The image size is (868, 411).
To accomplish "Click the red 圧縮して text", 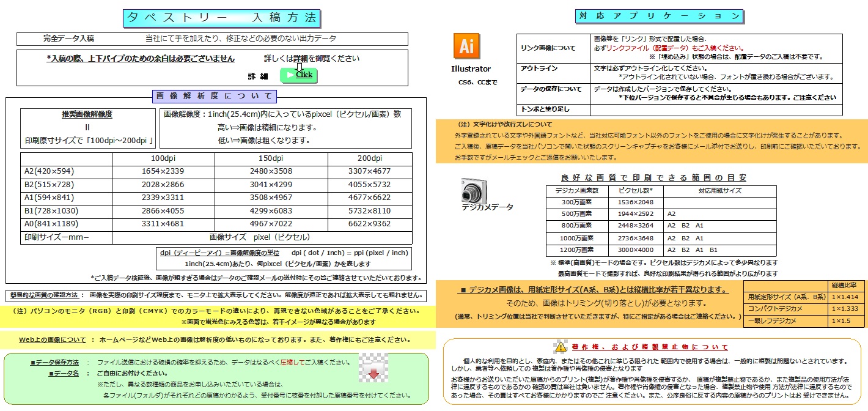I will point(291,363).
